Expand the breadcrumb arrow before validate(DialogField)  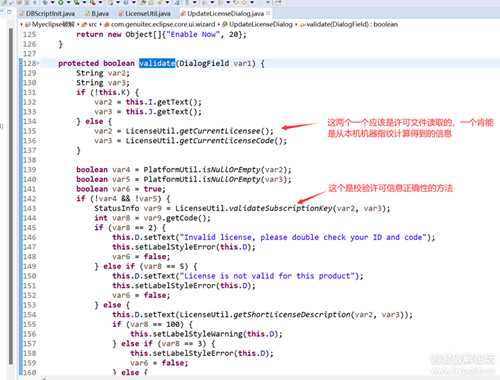coord(296,24)
